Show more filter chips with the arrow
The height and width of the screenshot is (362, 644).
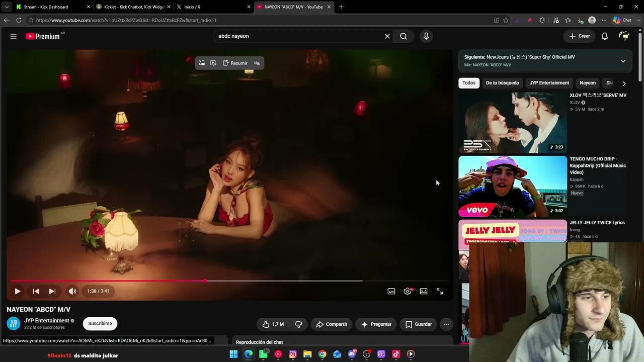624,83
